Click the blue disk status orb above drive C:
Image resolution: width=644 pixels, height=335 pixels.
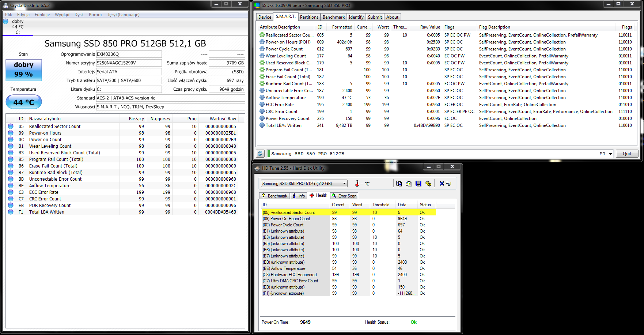[5, 21]
